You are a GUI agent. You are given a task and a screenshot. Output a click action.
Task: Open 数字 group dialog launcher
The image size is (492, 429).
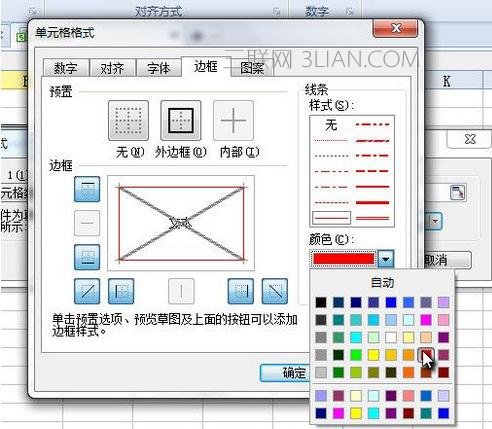349,12
